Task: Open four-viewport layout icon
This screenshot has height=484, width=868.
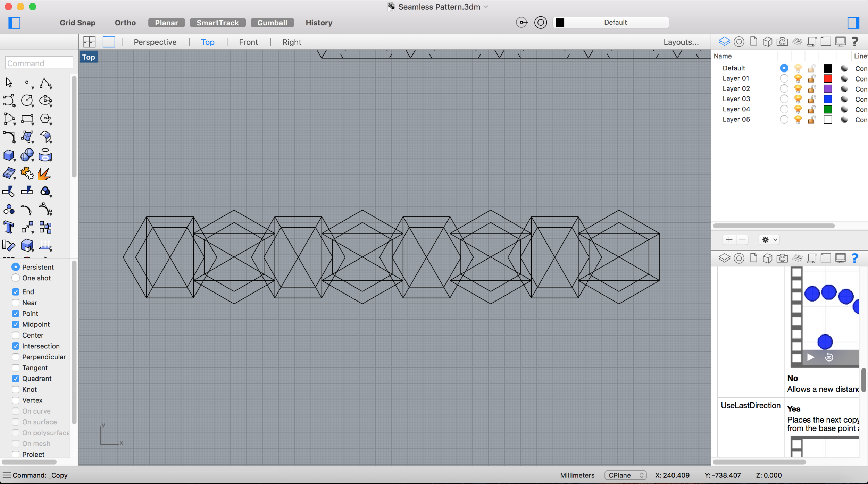Action: tap(89, 42)
